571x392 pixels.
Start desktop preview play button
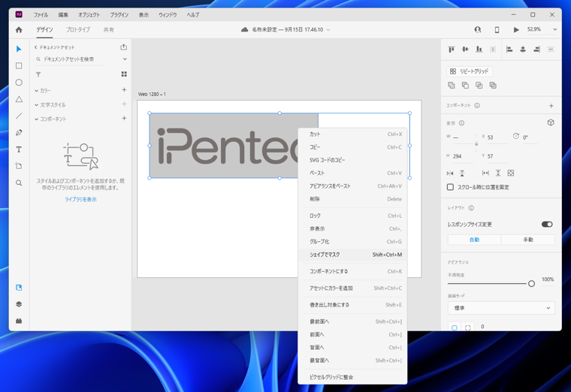(516, 30)
